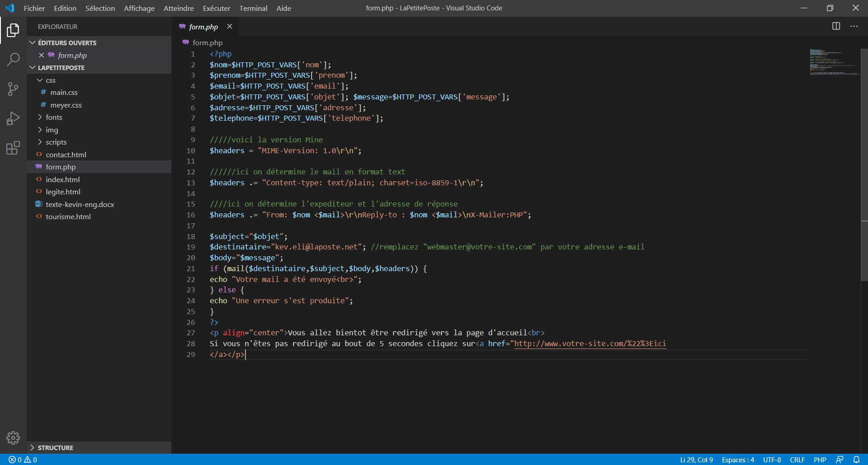Click the Manage gear icon
This screenshot has width=868, height=465.
click(13, 437)
